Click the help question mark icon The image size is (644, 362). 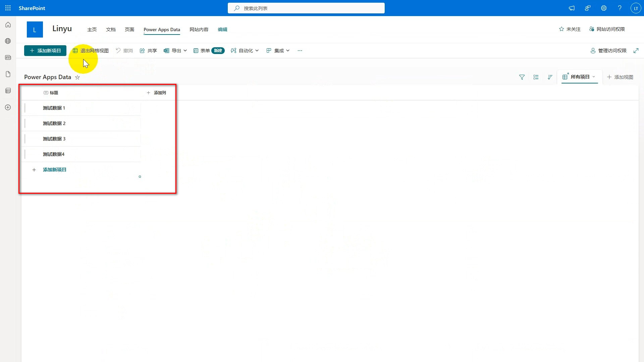pyautogui.click(x=620, y=8)
